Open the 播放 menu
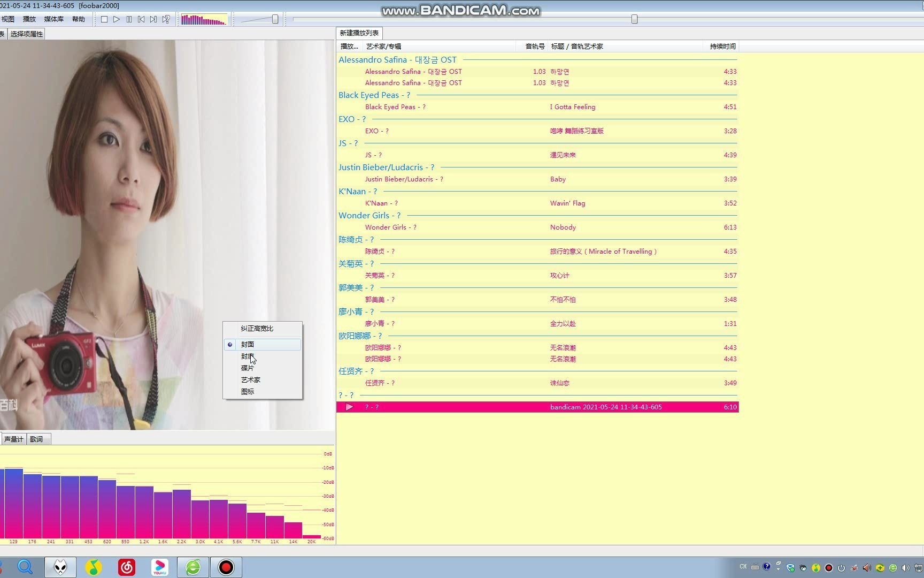 [x=29, y=19]
